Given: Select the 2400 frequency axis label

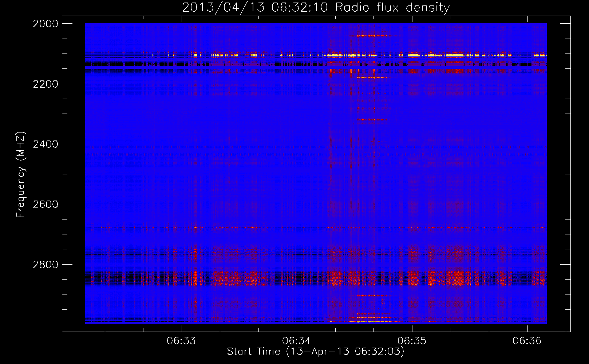Looking at the screenshot, I should click(x=46, y=145).
